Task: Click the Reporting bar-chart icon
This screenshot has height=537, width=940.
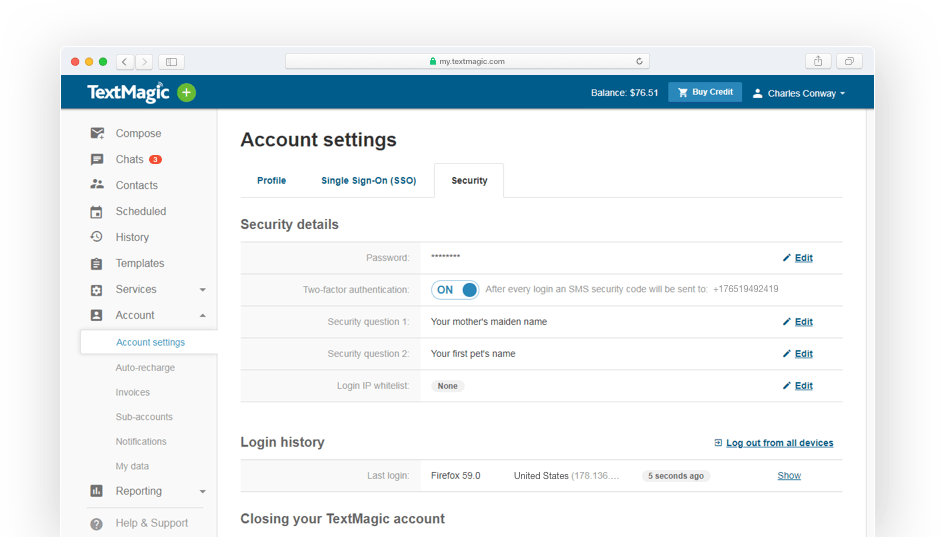Action: click(97, 491)
